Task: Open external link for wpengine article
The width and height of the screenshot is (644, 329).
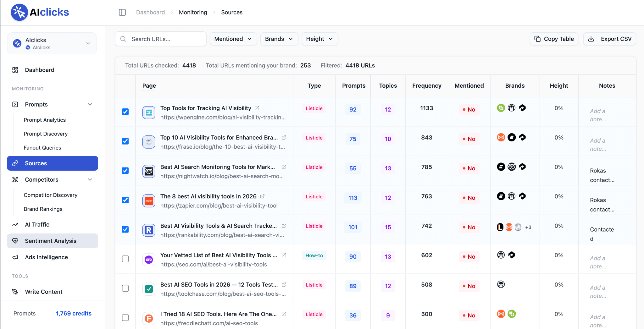Action: coord(257,108)
